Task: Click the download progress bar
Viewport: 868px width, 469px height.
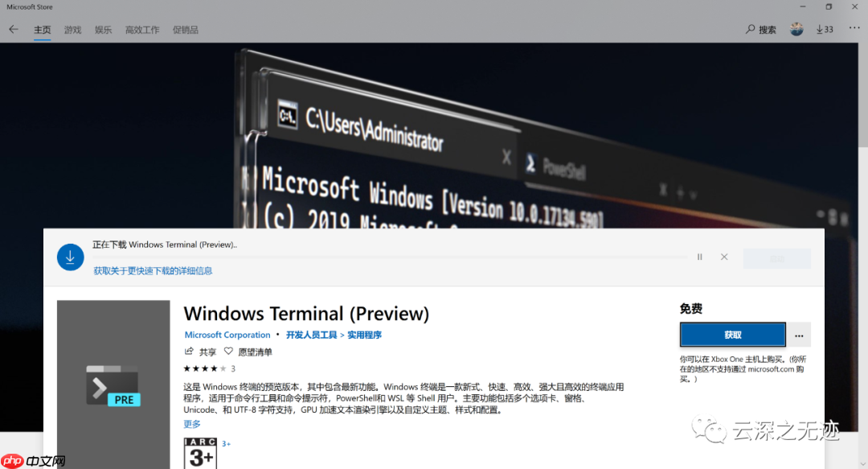Action: [390, 257]
